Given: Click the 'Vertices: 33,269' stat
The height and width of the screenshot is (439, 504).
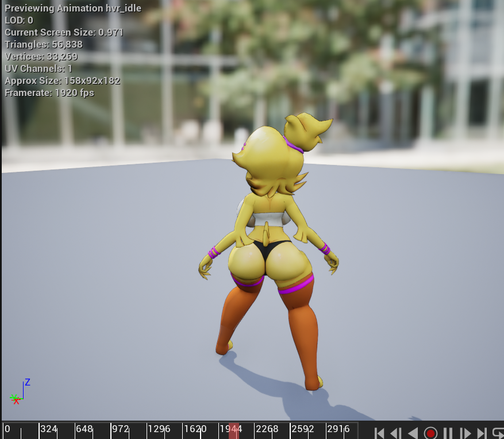Looking at the screenshot, I should 41,56.
